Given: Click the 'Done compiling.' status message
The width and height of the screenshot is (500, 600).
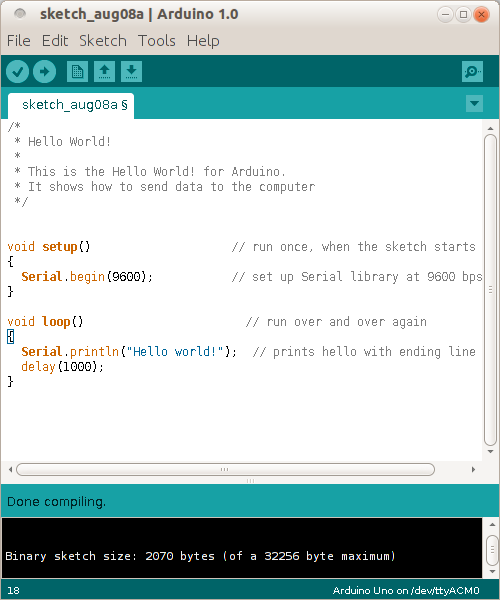Looking at the screenshot, I should [56, 502].
